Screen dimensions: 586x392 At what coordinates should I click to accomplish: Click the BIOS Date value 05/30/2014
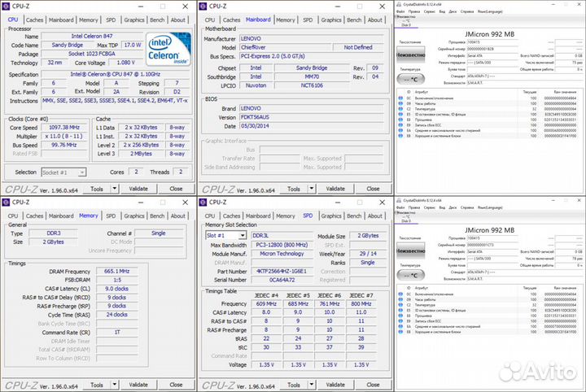pos(311,126)
